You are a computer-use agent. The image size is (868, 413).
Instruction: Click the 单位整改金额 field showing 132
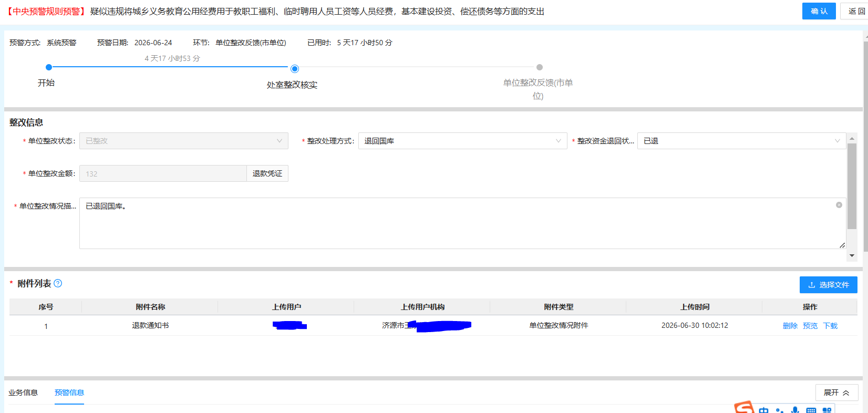point(163,173)
